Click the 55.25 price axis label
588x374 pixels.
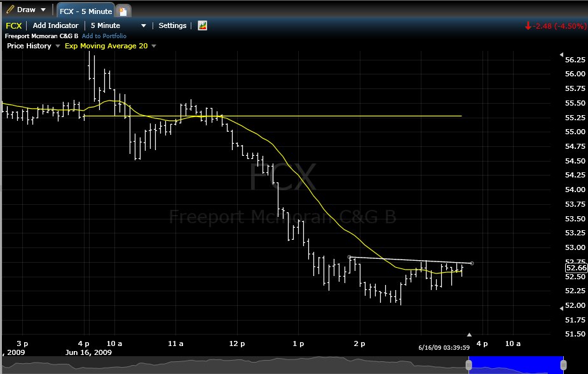pos(575,118)
